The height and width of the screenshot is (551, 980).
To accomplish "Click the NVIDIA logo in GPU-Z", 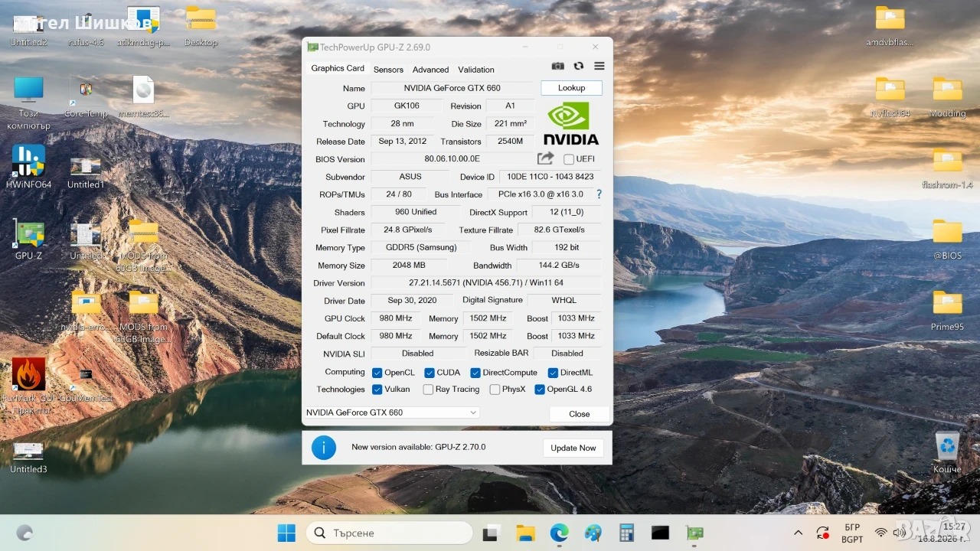I will click(570, 124).
